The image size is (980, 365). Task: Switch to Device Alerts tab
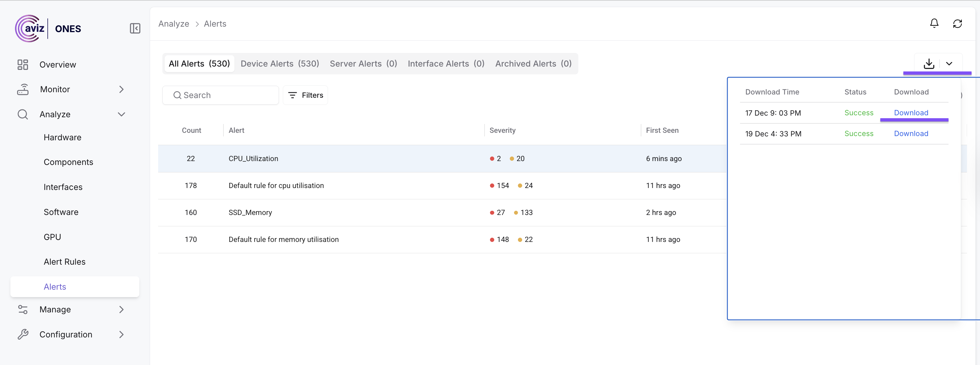pos(280,64)
